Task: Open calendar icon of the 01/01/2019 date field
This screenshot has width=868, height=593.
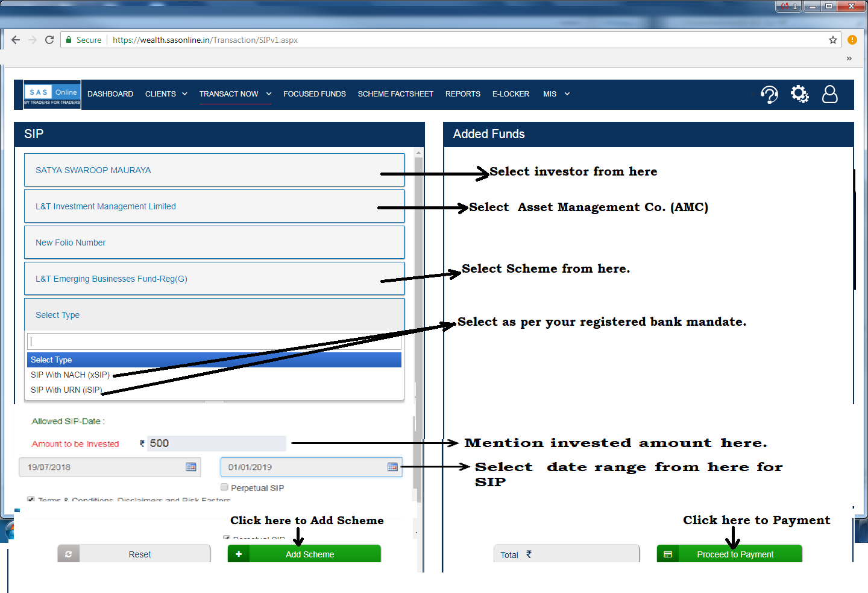Action: tap(392, 467)
